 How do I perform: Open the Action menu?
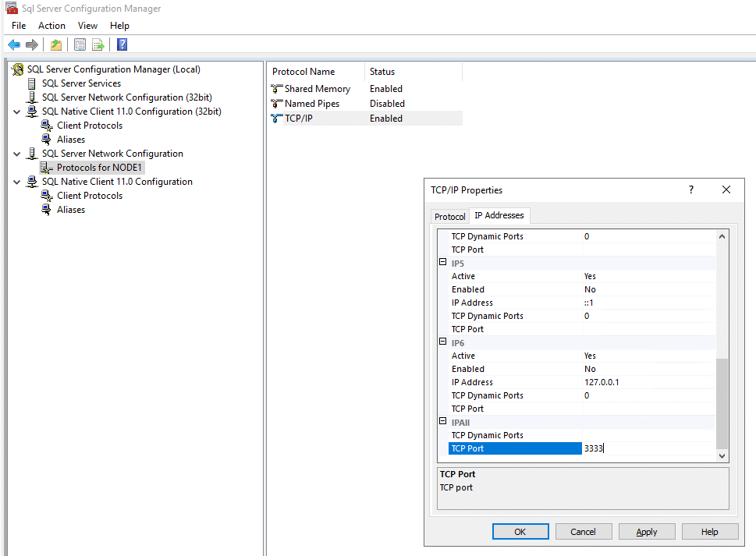[x=51, y=25]
